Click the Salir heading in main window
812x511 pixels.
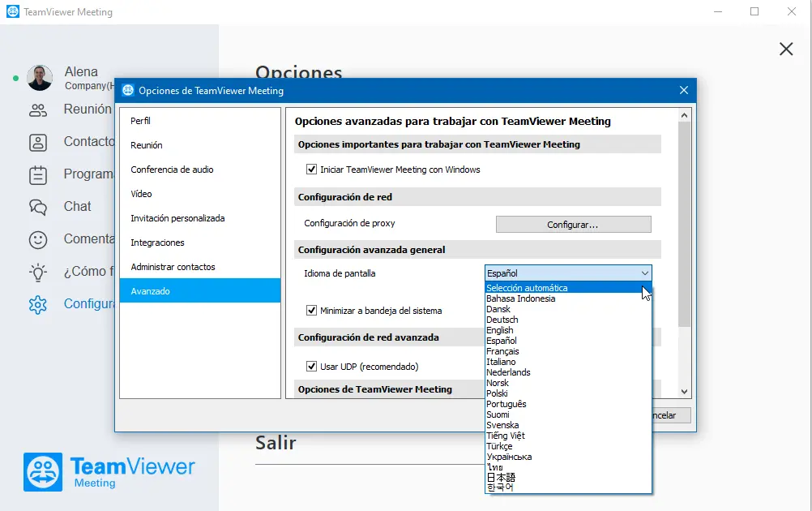coord(276,443)
